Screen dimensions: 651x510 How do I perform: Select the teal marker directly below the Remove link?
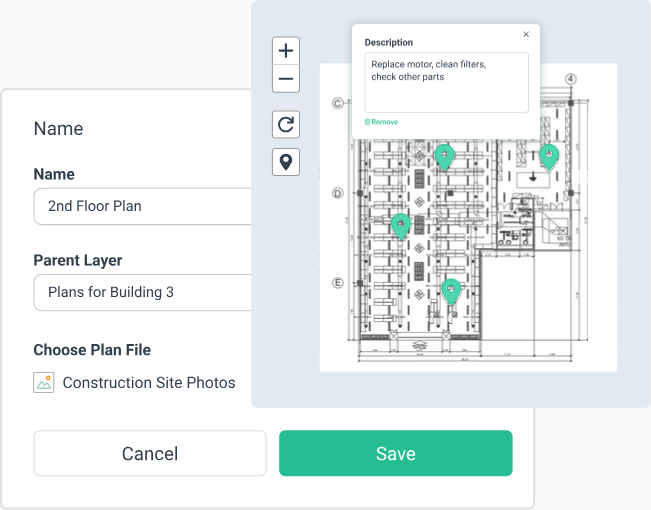click(x=444, y=156)
